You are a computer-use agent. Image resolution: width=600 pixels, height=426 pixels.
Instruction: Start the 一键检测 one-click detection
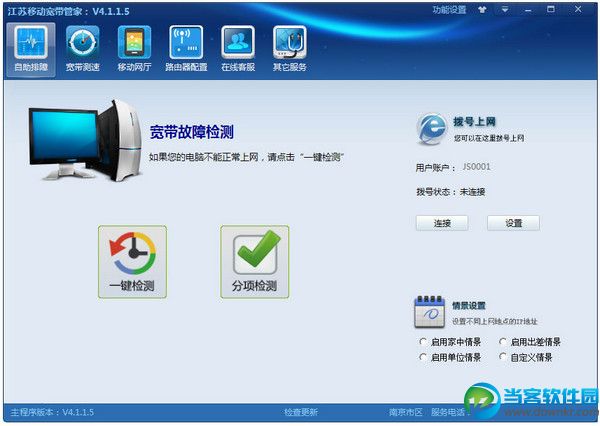pyautogui.click(x=132, y=262)
